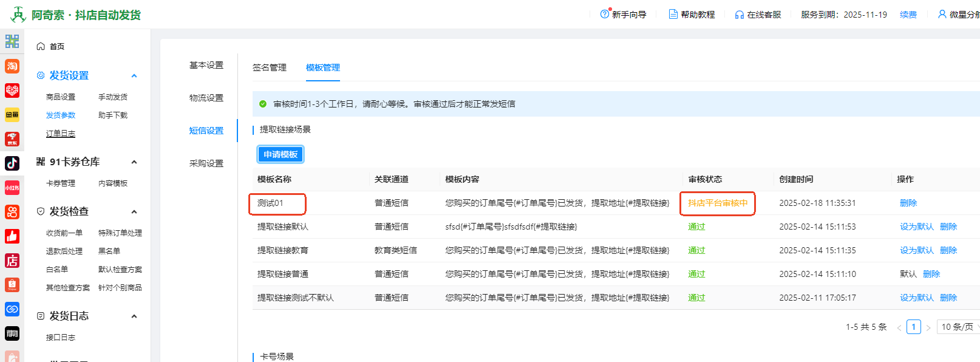The image size is (980, 362).
Task: Switch to the 签名管理 tab
Action: pyautogui.click(x=270, y=67)
